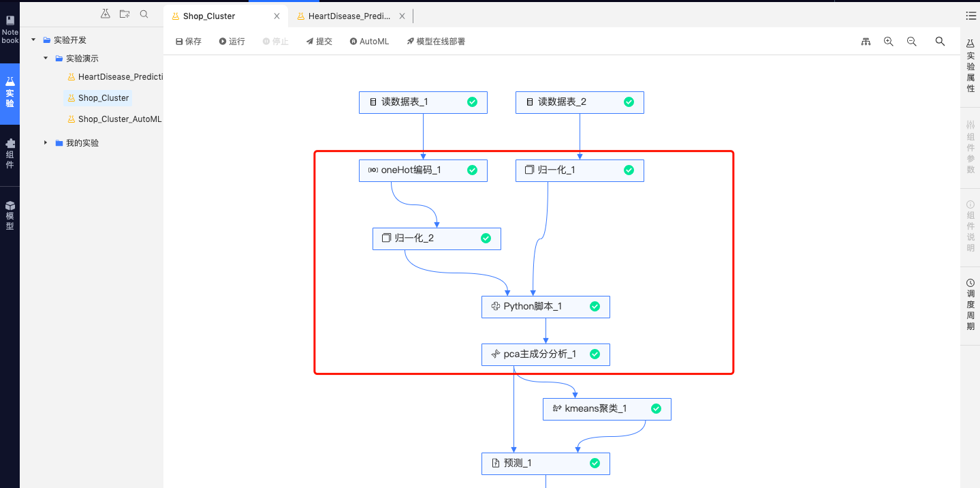Select the 预测_1 node
The height and width of the screenshot is (488, 980).
coord(546,463)
